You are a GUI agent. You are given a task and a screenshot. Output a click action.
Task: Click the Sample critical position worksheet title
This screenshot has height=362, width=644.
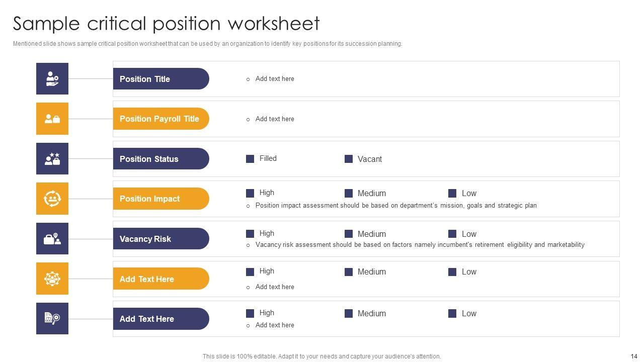click(x=166, y=24)
